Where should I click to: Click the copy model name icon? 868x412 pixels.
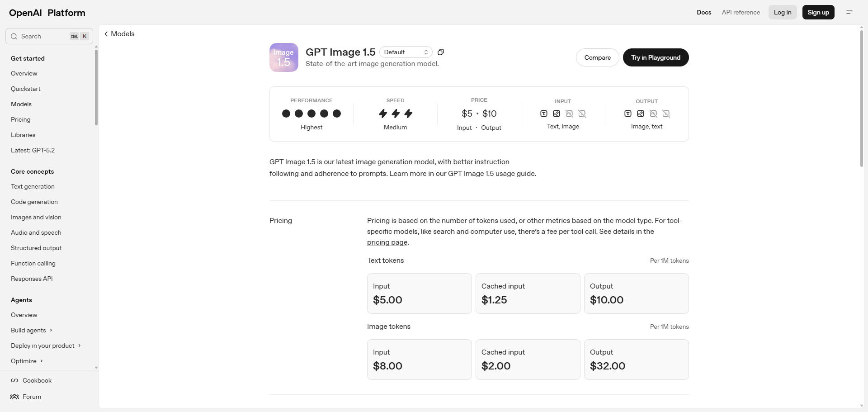tap(441, 52)
